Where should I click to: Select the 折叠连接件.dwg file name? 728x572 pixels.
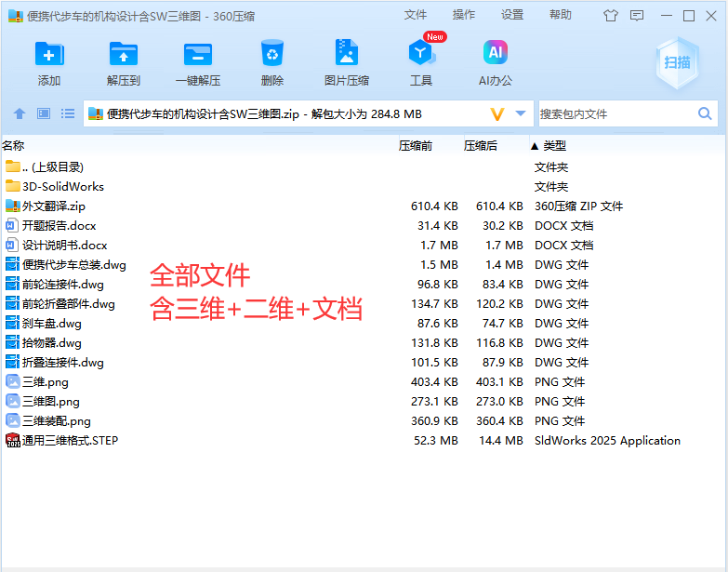coord(63,362)
